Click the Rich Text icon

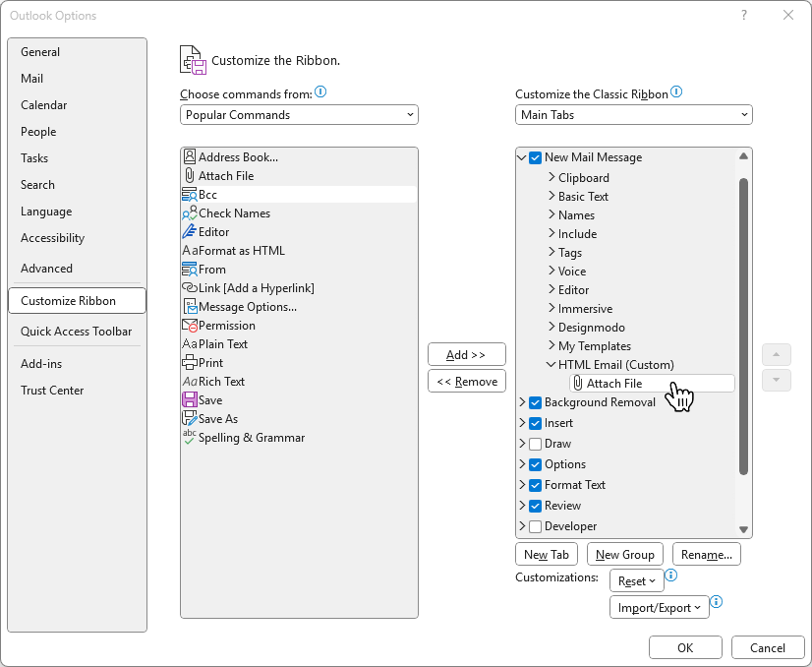point(190,382)
